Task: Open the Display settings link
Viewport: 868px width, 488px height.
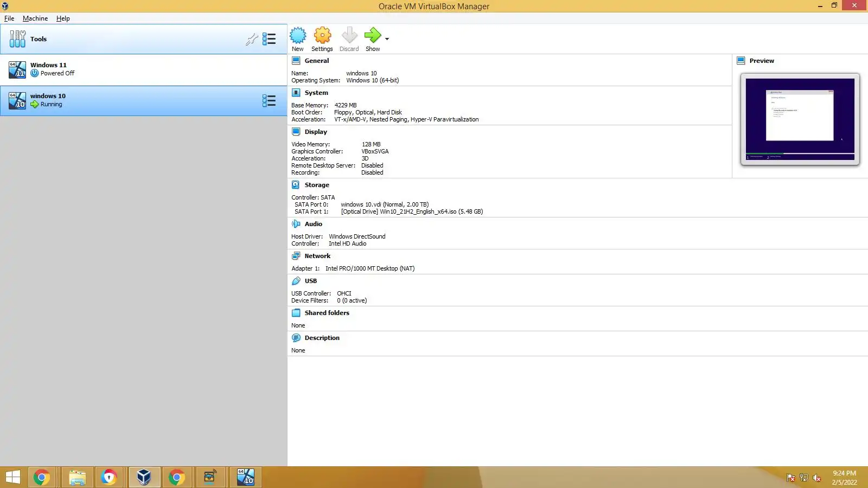Action: tap(316, 132)
